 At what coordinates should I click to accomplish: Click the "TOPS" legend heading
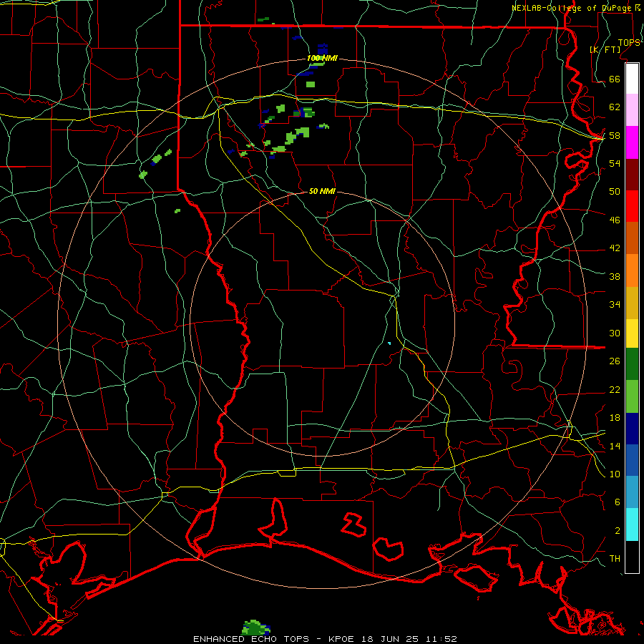(x=629, y=43)
